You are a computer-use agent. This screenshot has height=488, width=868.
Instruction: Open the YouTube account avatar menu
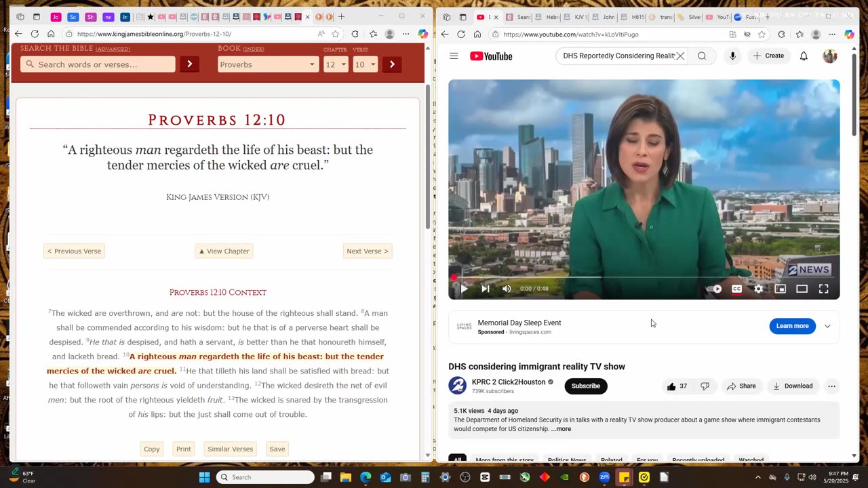pos(830,56)
